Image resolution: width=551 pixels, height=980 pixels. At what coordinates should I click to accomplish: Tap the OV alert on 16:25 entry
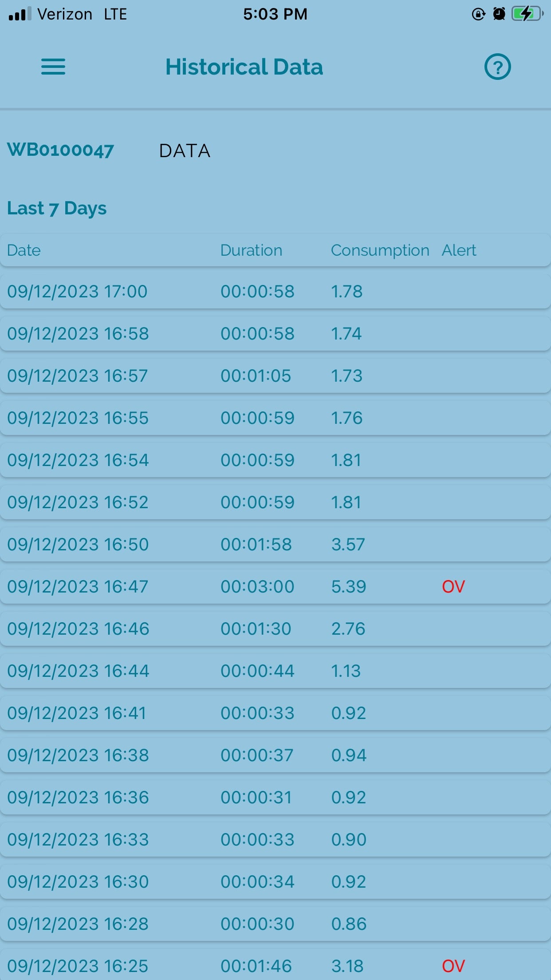(x=453, y=966)
